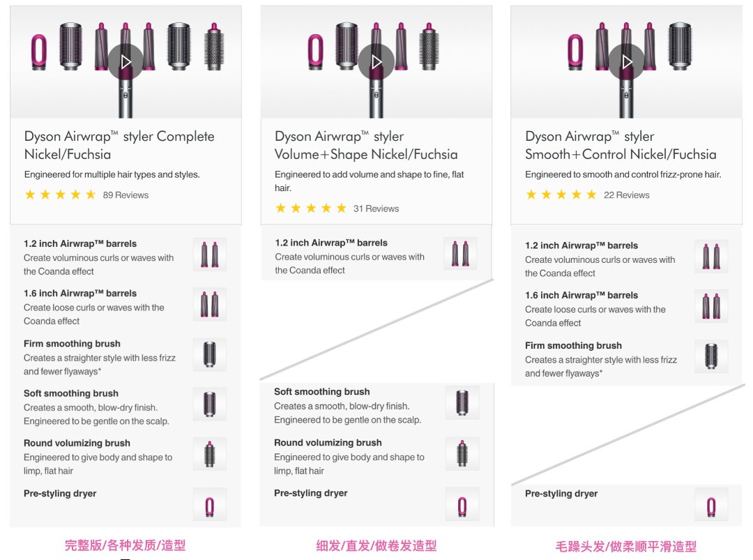Click Firm smoothing brush icon in Complete column
This screenshot has height=560, width=753.
click(210, 354)
